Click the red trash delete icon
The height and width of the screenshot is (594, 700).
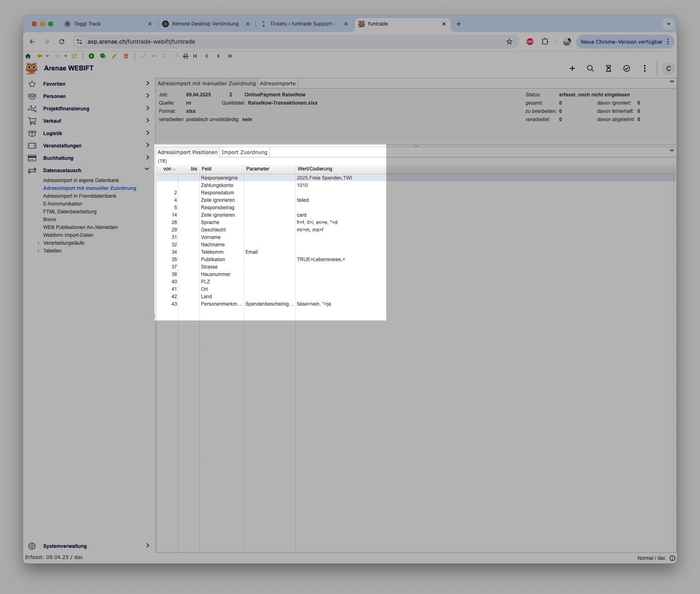click(126, 56)
